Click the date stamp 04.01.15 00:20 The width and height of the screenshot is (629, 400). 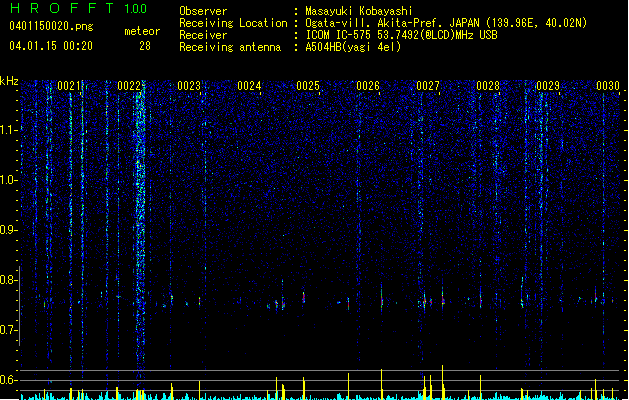[51, 46]
